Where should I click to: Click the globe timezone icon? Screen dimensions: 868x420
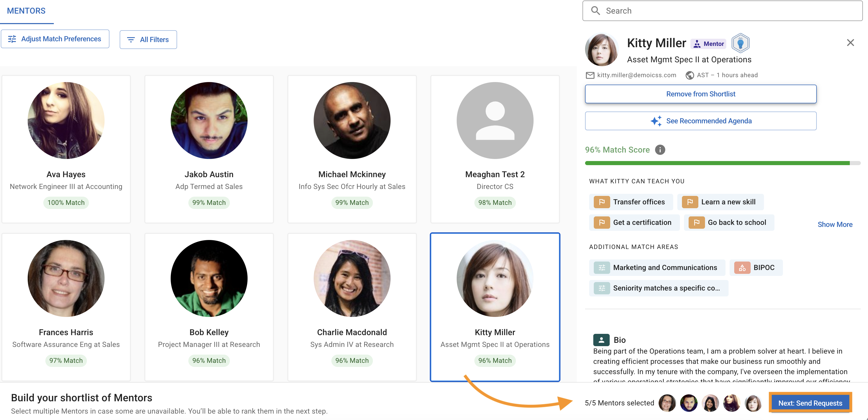(689, 75)
